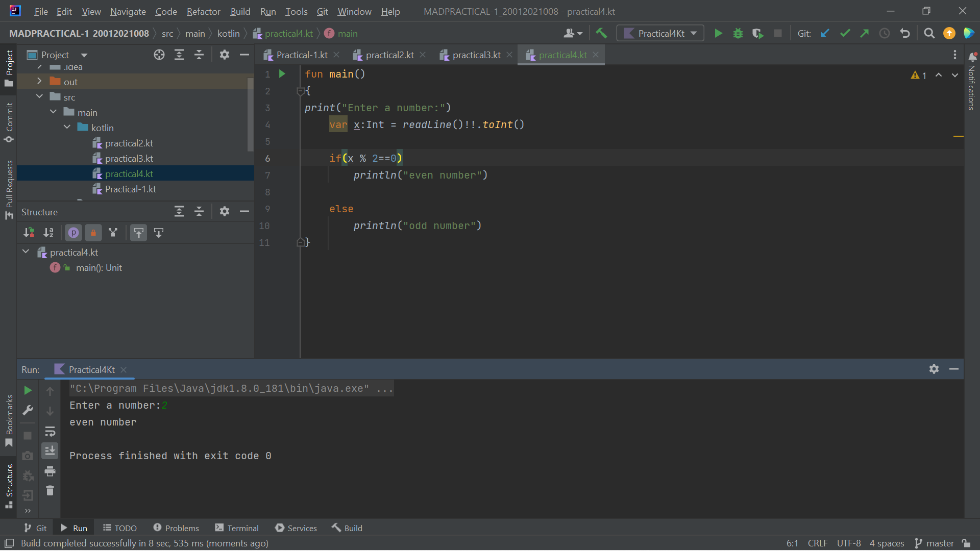This screenshot has height=551, width=980.
Task: Collapse the src folder
Action: tap(39, 97)
